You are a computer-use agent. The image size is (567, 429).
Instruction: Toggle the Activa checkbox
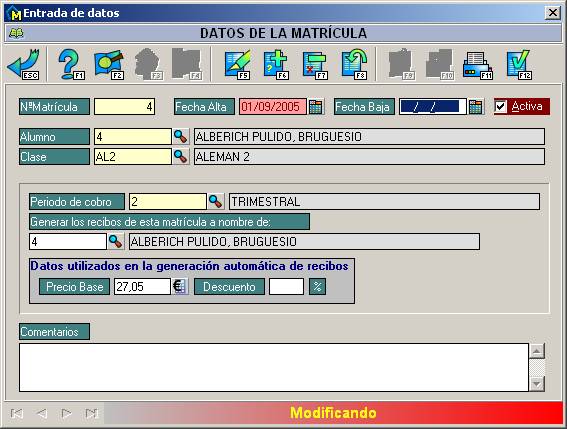tap(500, 106)
